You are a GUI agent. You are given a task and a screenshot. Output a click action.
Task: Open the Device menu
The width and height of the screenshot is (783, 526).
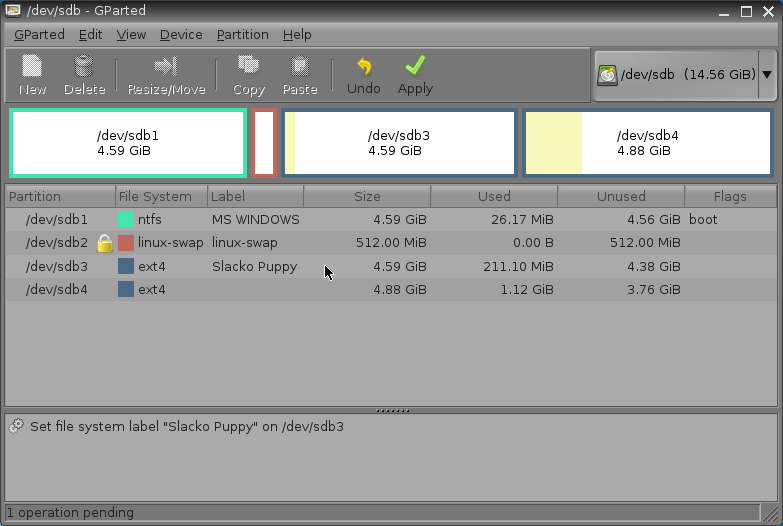(181, 34)
